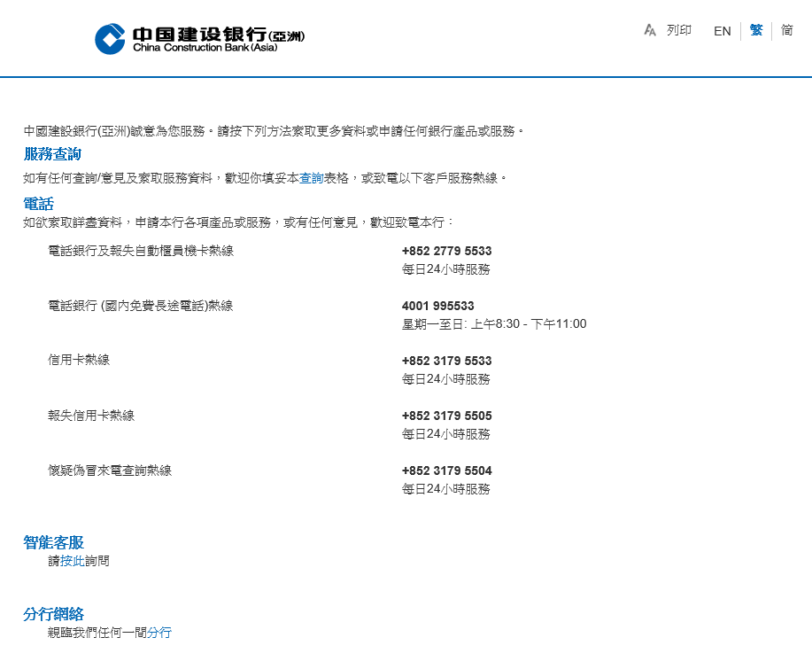Click phone number +852 3179 5505
This screenshot has width=812, height=661.
click(446, 416)
